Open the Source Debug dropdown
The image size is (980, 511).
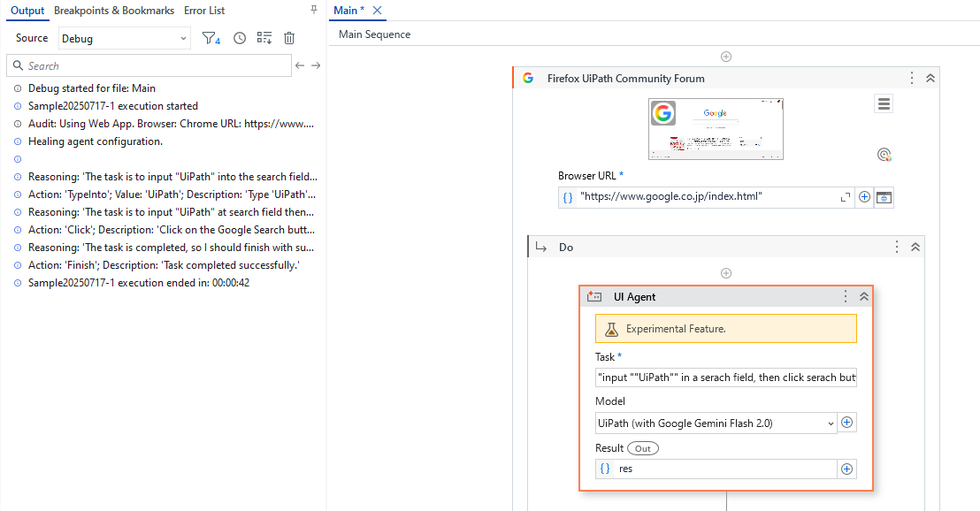(x=124, y=38)
